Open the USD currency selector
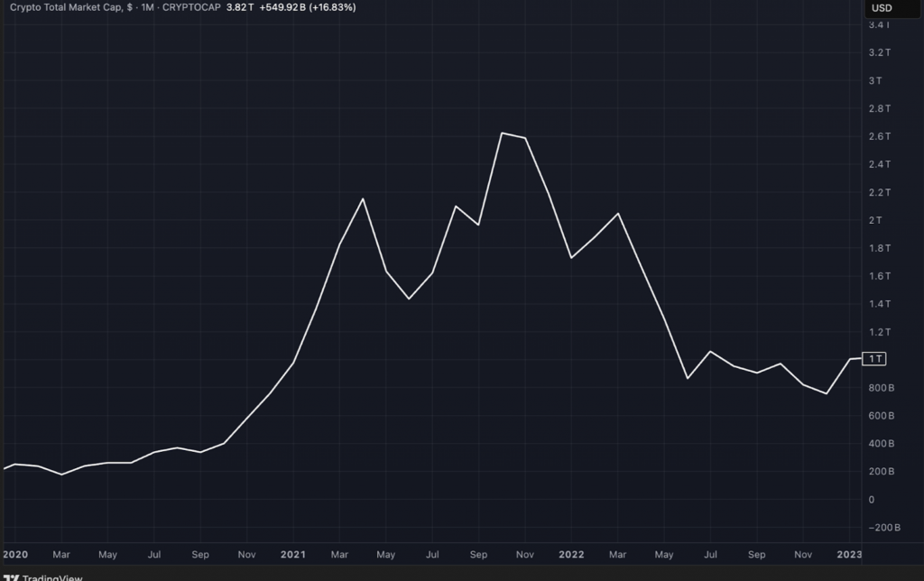This screenshot has width=924, height=581. 892,8
